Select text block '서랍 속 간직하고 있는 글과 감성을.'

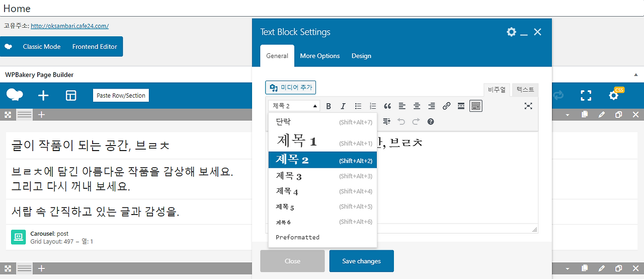(x=322, y=212)
